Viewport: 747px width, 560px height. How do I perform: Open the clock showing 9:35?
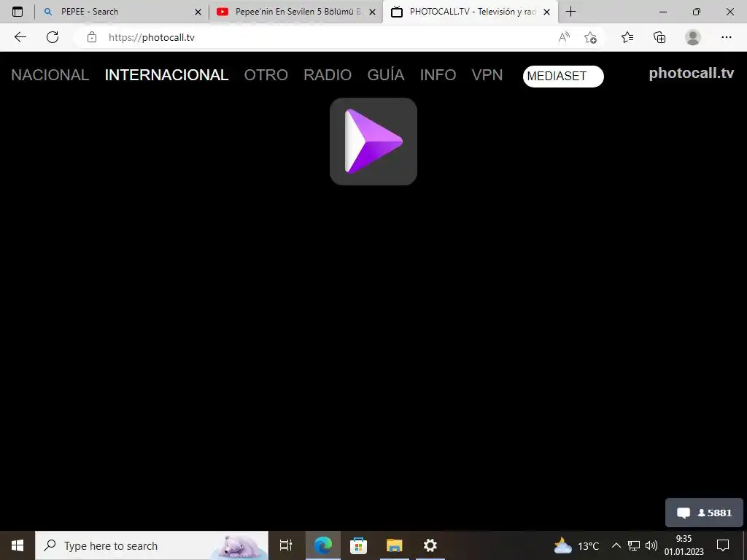[x=684, y=545]
